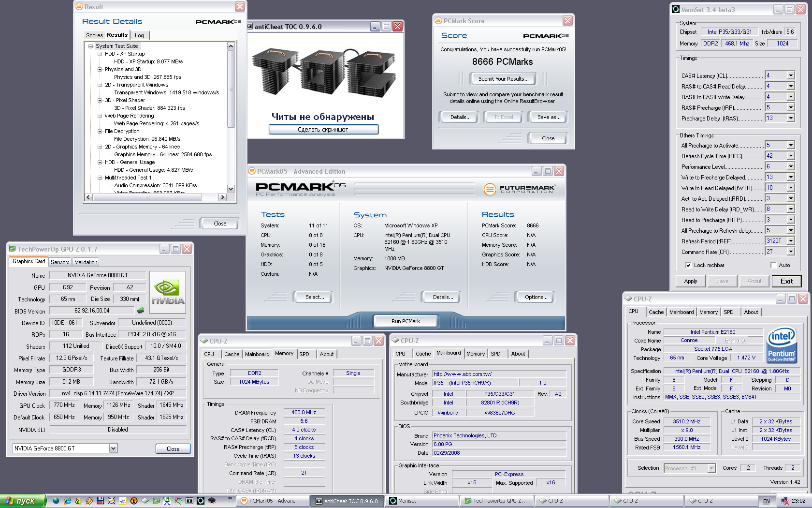
Task: Click Details... button in PCMark Score window
Action: click(460, 117)
